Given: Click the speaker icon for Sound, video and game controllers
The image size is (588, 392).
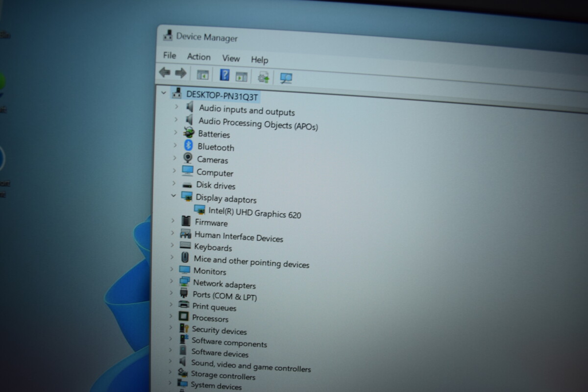Looking at the screenshot, I should pos(183,362).
